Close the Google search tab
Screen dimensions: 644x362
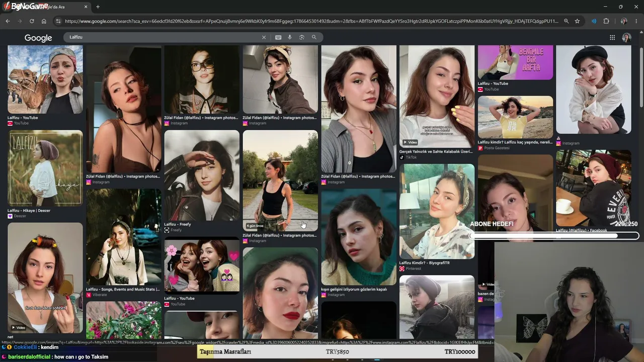click(86, 7)
